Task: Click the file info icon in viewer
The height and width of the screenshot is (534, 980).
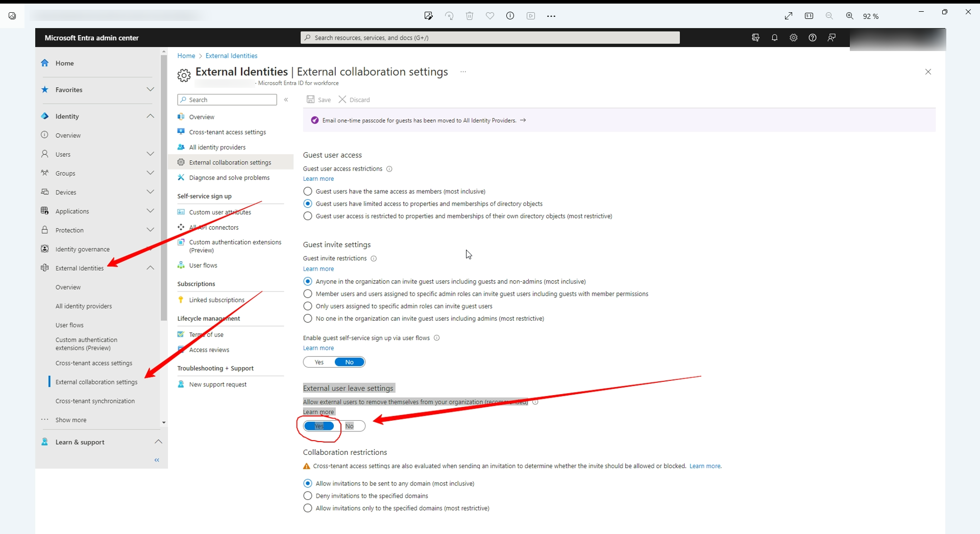Action: pyautogui.click(x=510, y=16)
